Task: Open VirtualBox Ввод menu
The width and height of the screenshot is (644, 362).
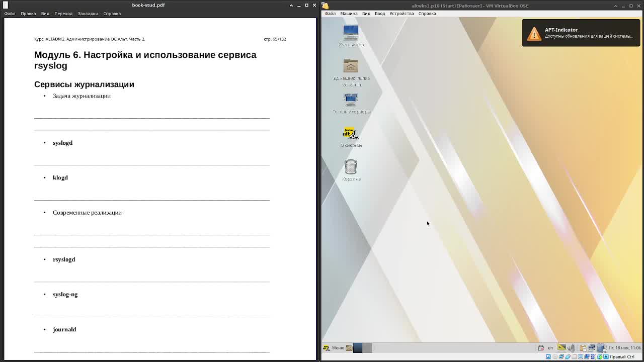Action: coord(380,14)
